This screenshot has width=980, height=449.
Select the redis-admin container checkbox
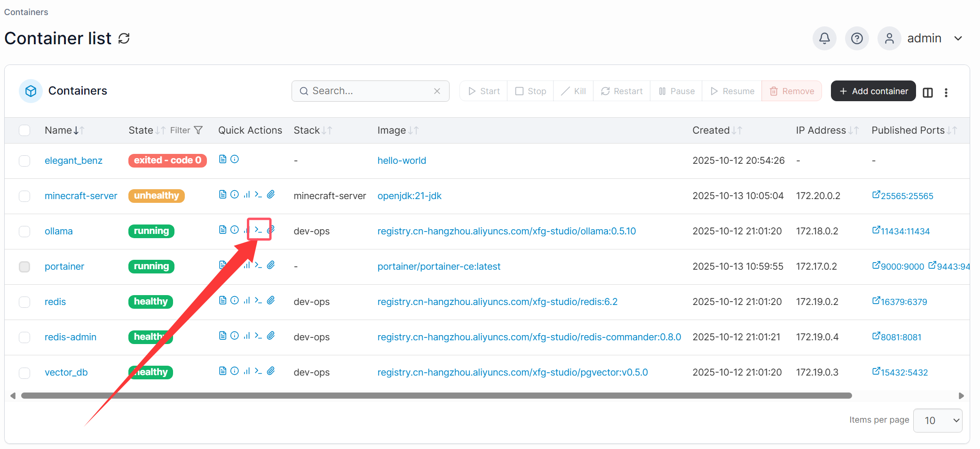point(24,337)
